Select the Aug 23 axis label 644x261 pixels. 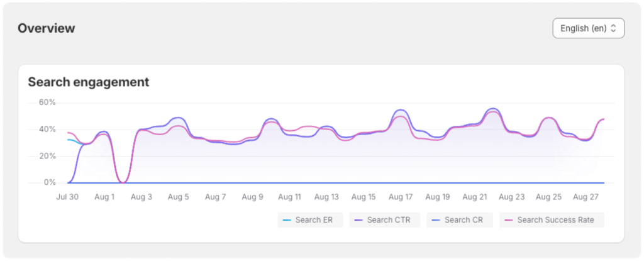coord(512,197)
